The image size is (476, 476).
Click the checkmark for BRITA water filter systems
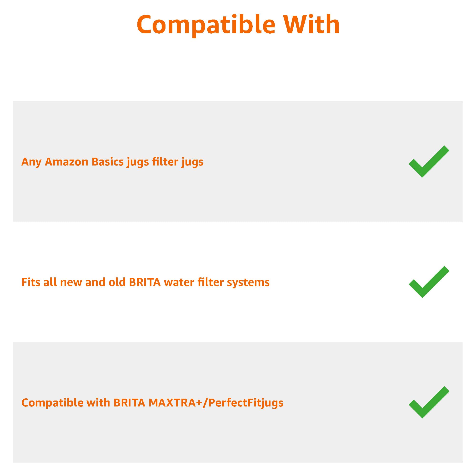click(x=429, y=282)
